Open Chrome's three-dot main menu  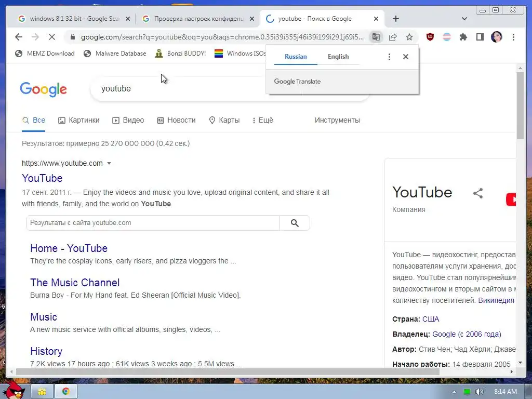(x=513, y=37)
